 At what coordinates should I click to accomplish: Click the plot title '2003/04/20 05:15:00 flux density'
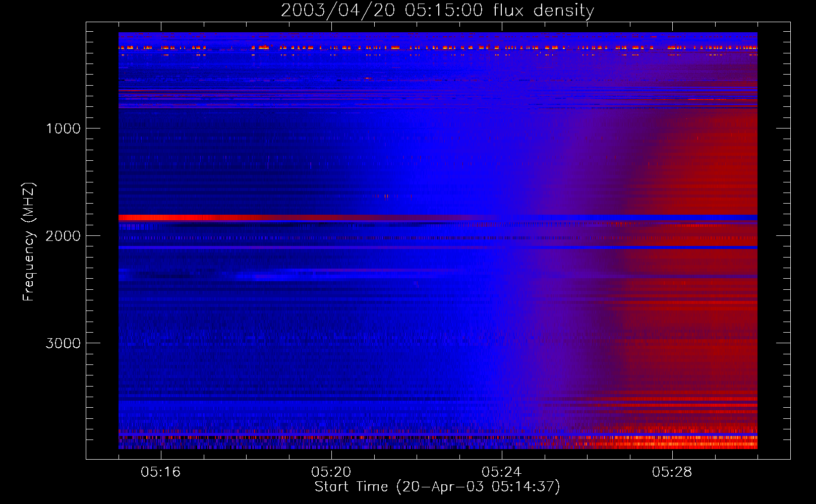click(x=437, y=11)
